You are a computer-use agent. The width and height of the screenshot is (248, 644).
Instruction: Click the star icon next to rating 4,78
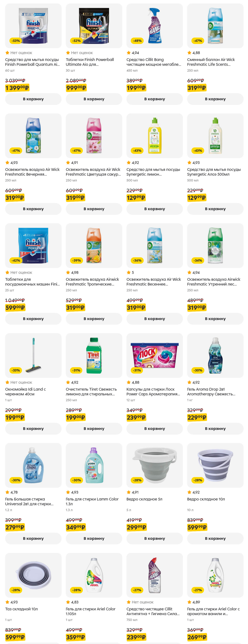click(x=7, y=492)
